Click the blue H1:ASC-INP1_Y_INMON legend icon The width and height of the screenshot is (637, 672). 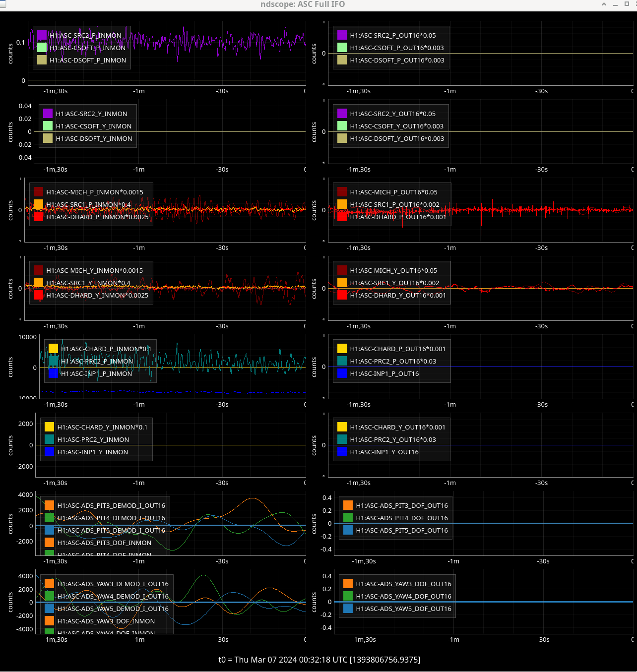pyautogui.click(x=49, y=452)
